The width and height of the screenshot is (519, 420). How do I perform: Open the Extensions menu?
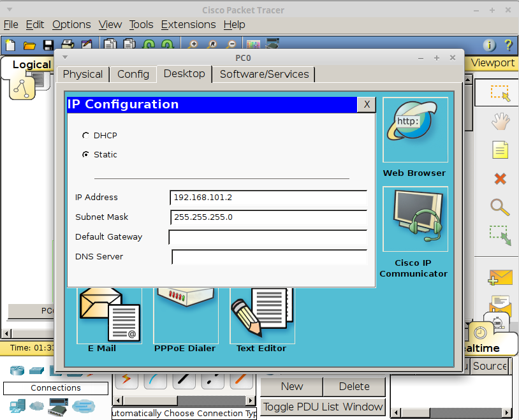point(188,25)
